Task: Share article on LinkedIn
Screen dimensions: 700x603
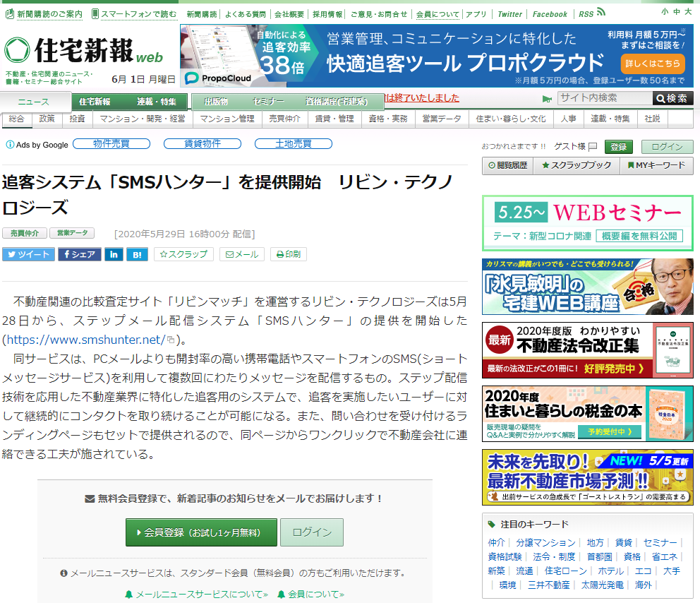Action: tap(114, 254)
